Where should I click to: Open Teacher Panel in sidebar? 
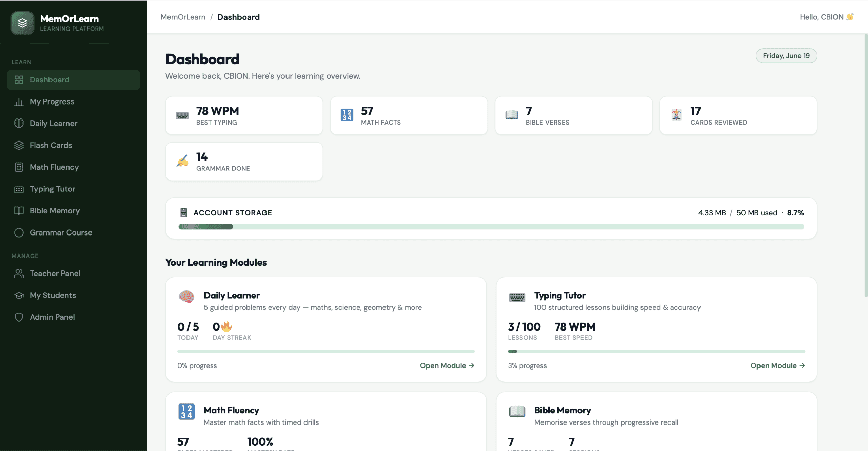[73, 274]
